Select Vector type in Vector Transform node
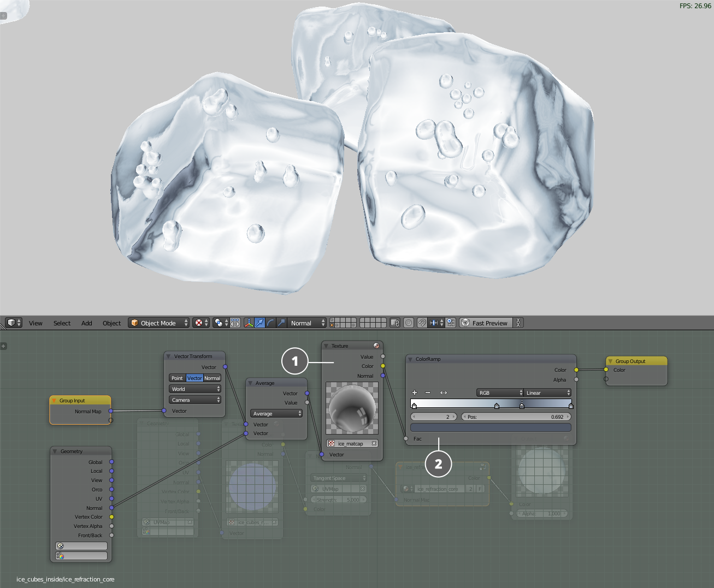The image size is (714, 588). pyautogui.click(x=194, y=378)
